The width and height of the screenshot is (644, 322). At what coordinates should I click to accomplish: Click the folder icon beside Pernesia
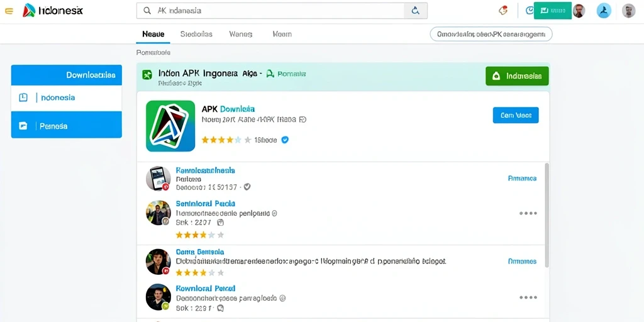click(23, 126)
